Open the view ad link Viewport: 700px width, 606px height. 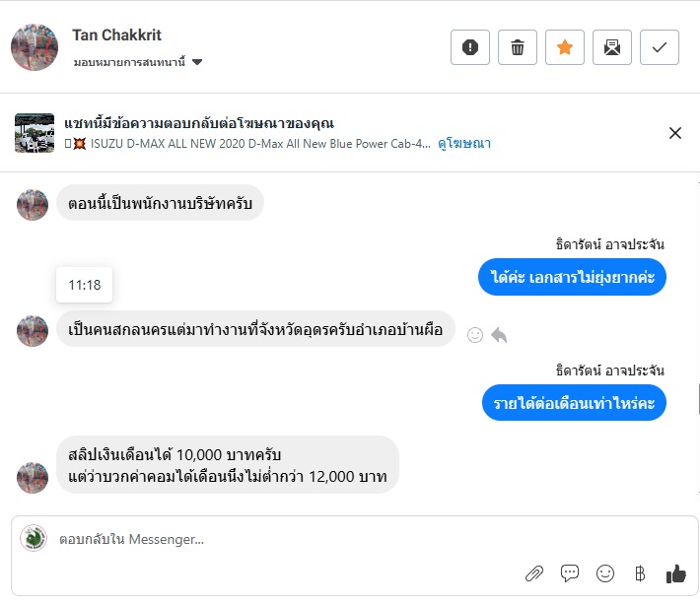click(465, 144)
